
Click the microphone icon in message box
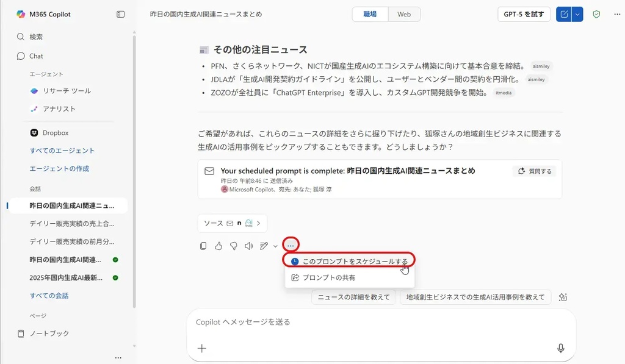click(560, 348)
